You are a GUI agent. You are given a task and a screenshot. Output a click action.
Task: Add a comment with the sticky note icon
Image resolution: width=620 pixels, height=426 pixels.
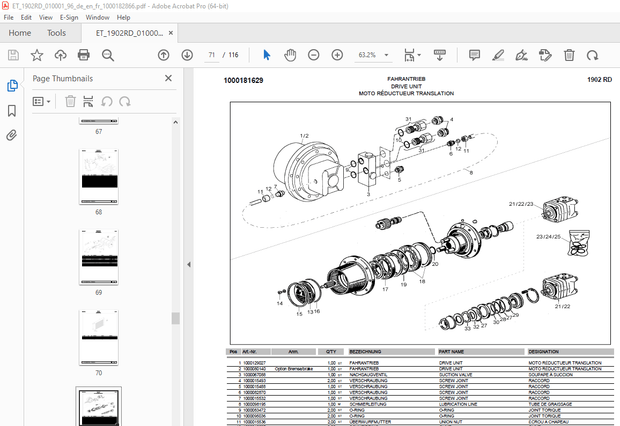[474, 54]
